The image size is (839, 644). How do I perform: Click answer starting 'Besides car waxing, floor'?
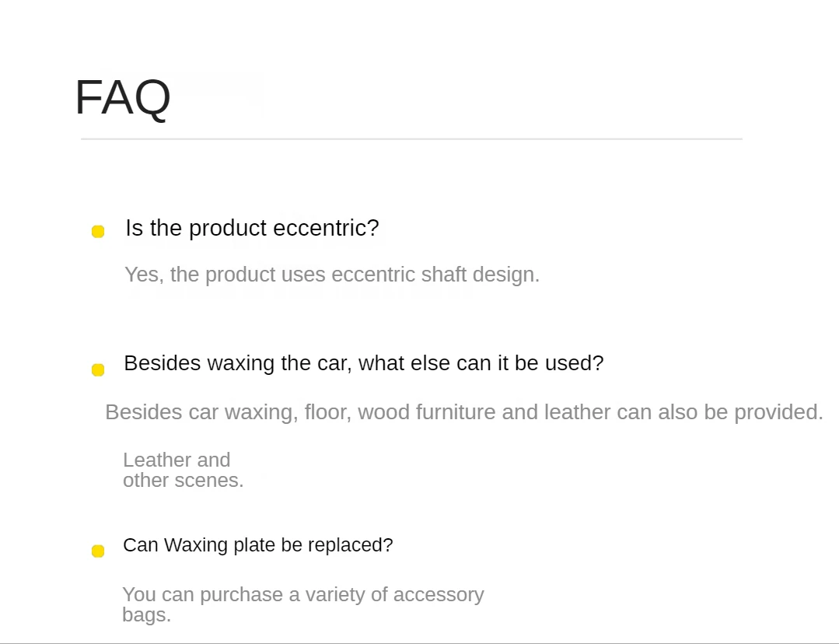pyautogui.click(x=464, y=412)
